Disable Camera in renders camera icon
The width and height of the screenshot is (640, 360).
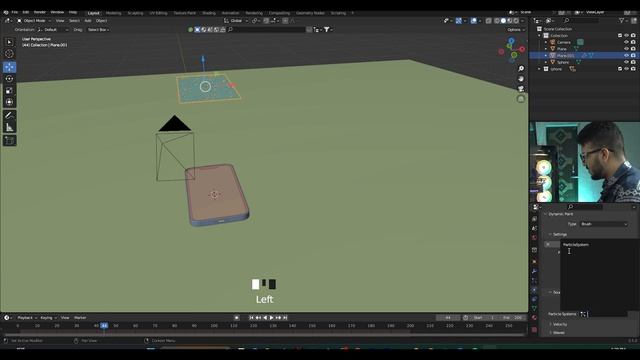pyautogui.click(x=633, y=42)
